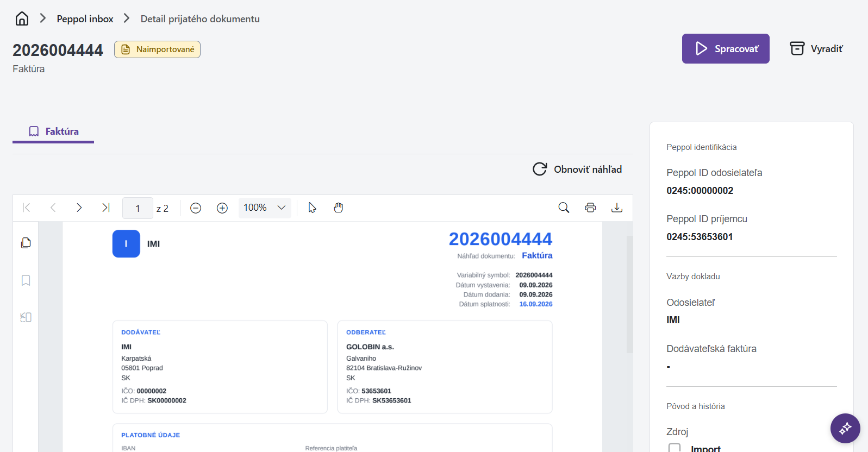The height and width of the screenshot is (452, 868).
Task: Select the Faktúra tab
Action: point(53,131)
